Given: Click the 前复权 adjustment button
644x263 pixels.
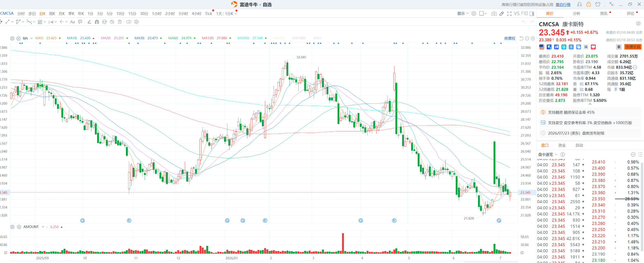Looking at the screenshot, I should (510, 38).
